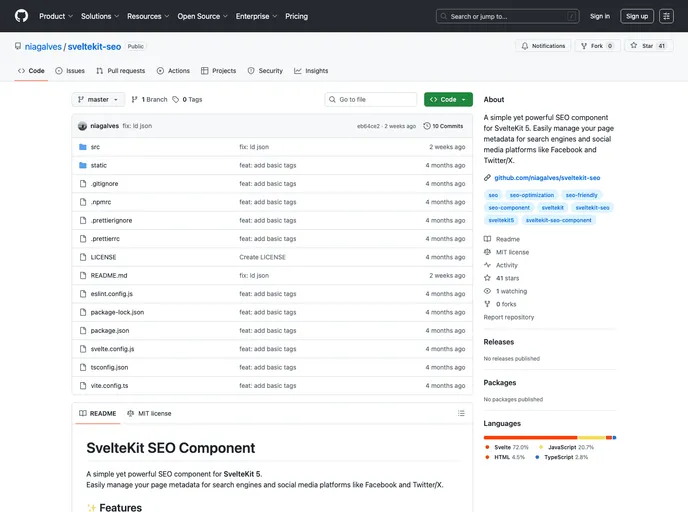Click the link chain icon in About
The width and height of the screenshot is (688, 512).
pos(487,178)
